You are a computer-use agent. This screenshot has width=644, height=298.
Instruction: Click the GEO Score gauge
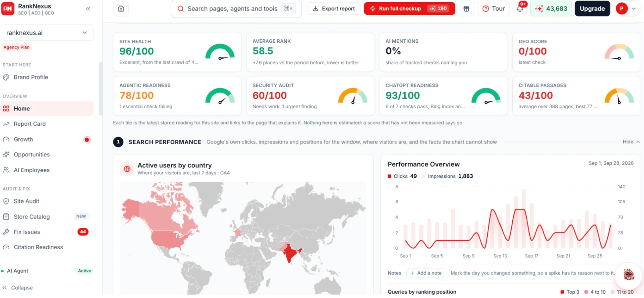619,52
